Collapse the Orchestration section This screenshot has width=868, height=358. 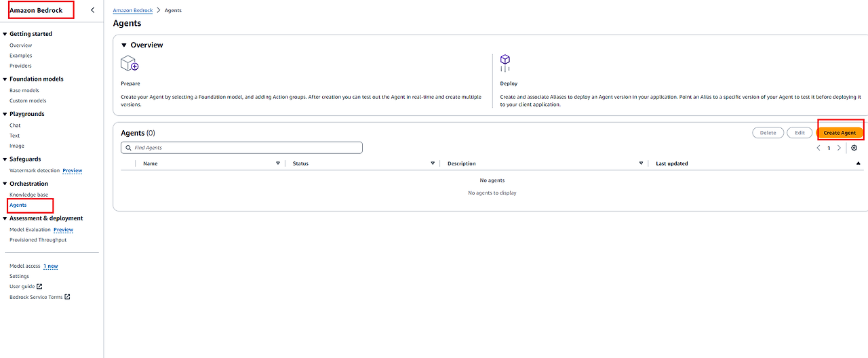5,184
